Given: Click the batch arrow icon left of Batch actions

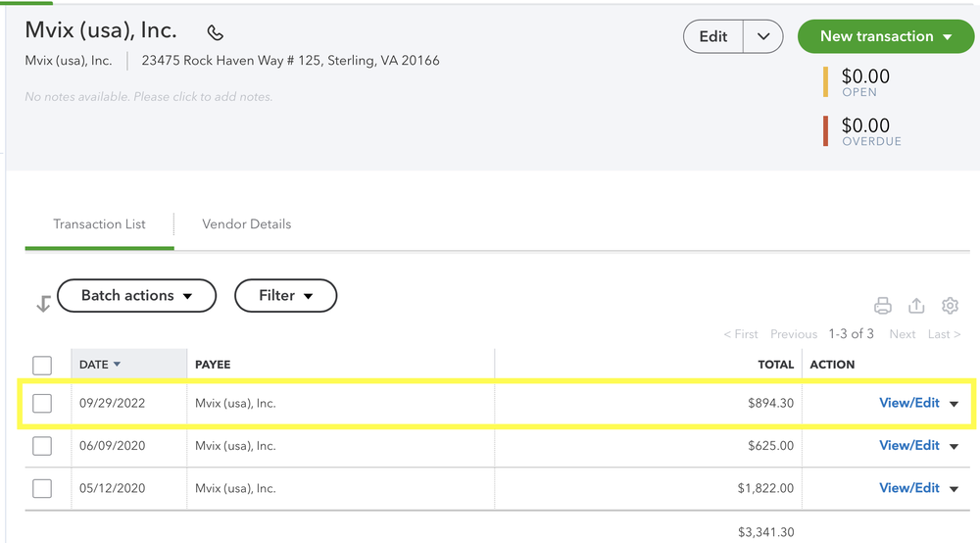Looking at the screenshot, I should [43, 304].
